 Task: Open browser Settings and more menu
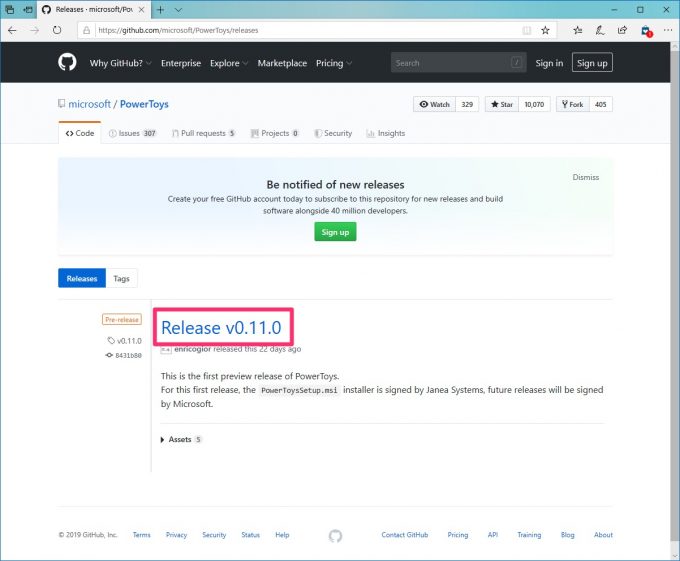tap(668, 30)
